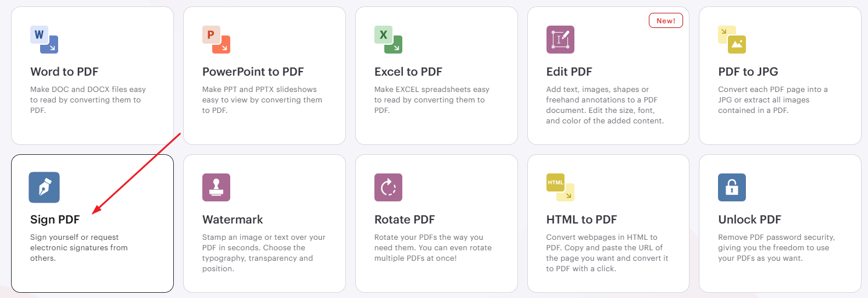
Task: Click the Edit PDF pencil icon
Action: pyautogui.click(x=560, y=40)
